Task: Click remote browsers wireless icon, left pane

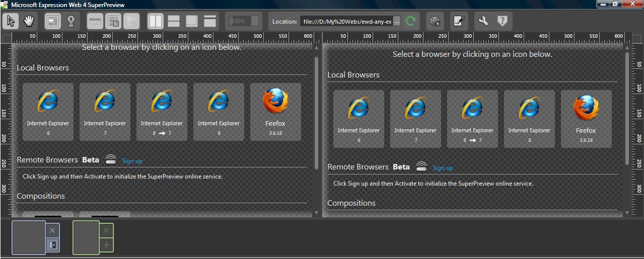Action: pyautogui.click(x=111, y=160)
